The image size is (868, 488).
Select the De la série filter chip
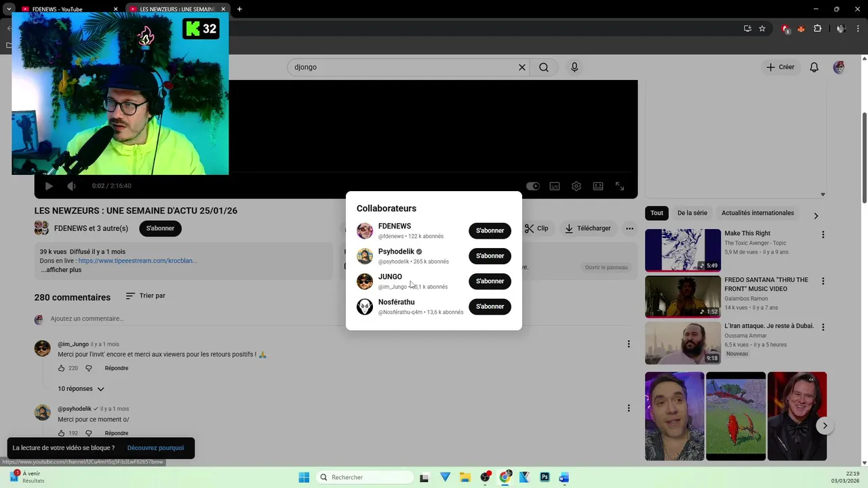(692, 213)
